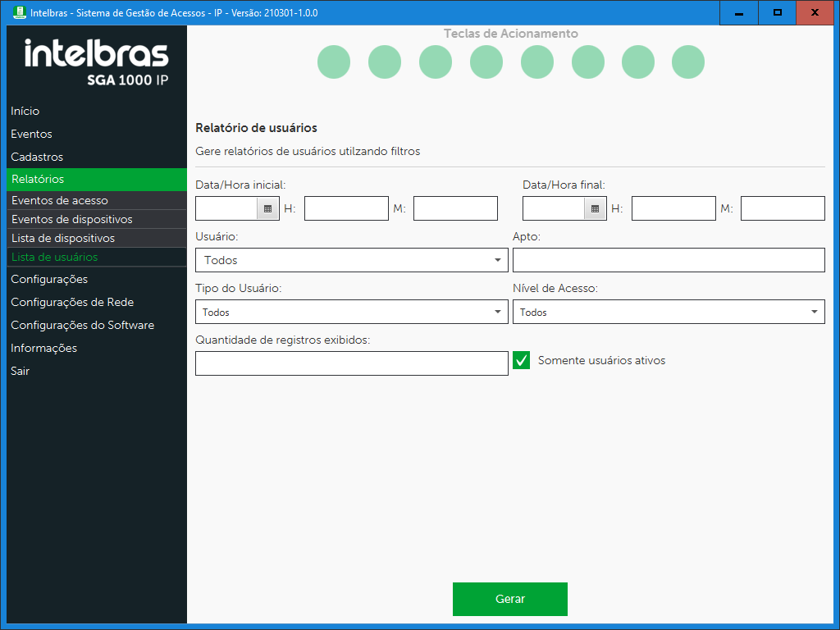The image size is (840, 630).
Task: Expand the Usuário dropdown
Action: (x=352, y=260)
